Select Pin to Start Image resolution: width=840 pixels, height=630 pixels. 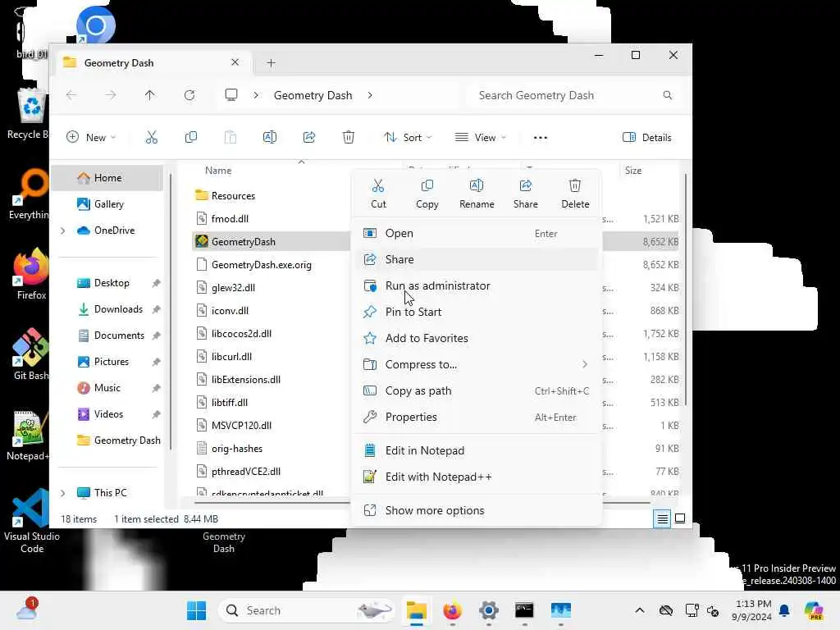(x=477, y=312)
